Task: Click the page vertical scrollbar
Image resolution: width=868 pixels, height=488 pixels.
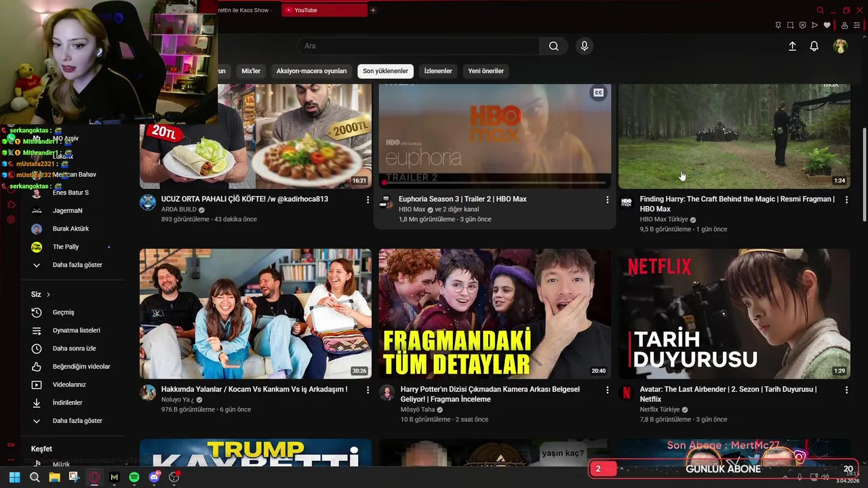Action: [x=864, y=175]
